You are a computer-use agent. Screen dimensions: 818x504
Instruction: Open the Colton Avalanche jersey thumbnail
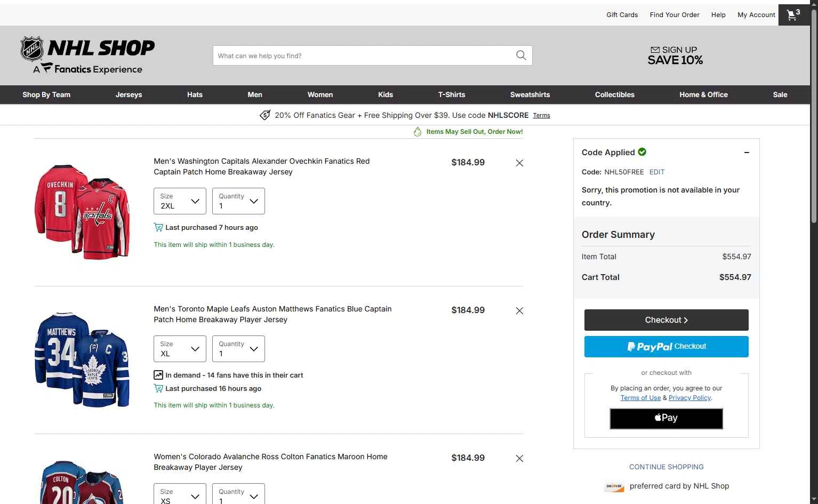pyautogui.click(x=82, y=482)
